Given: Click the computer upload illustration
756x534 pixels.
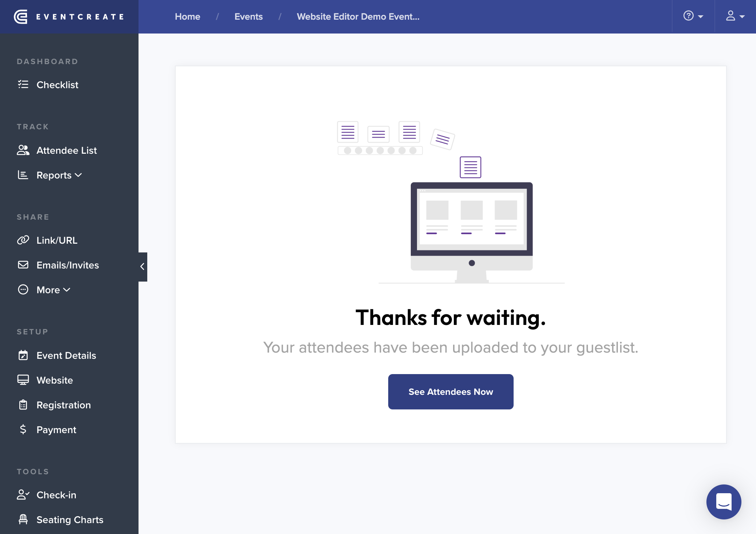Looking at the screenshot, I should click(x=451, y=202).
